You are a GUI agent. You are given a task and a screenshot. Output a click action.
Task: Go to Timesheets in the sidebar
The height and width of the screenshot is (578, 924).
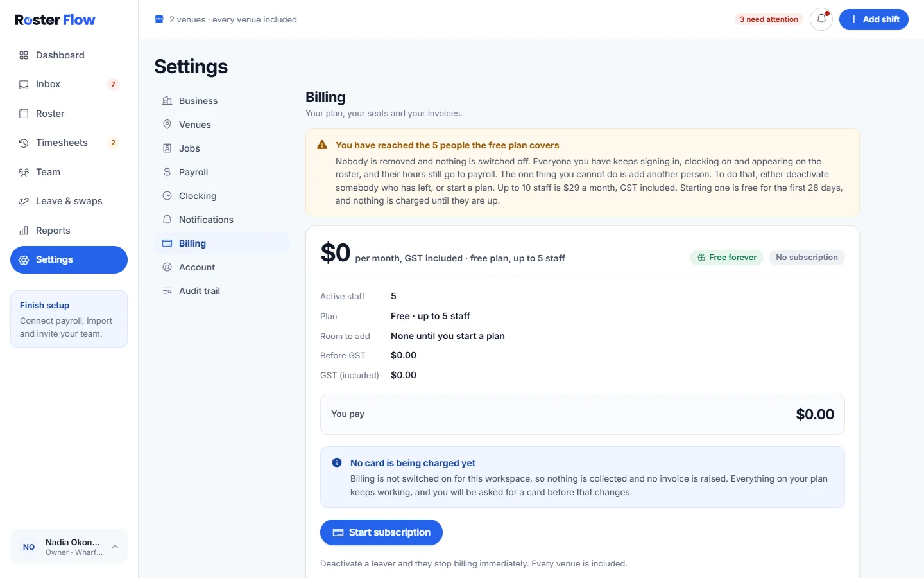point(69,143)
